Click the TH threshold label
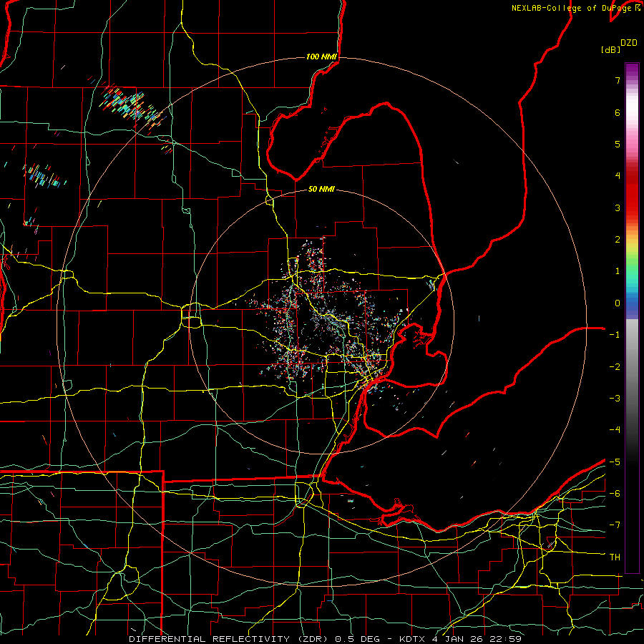 [615, 557]
